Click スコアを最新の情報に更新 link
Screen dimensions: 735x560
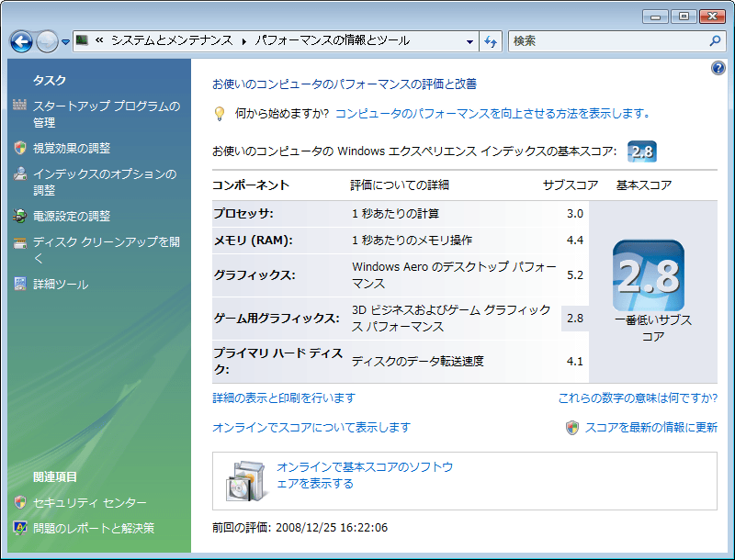point(650,428)
